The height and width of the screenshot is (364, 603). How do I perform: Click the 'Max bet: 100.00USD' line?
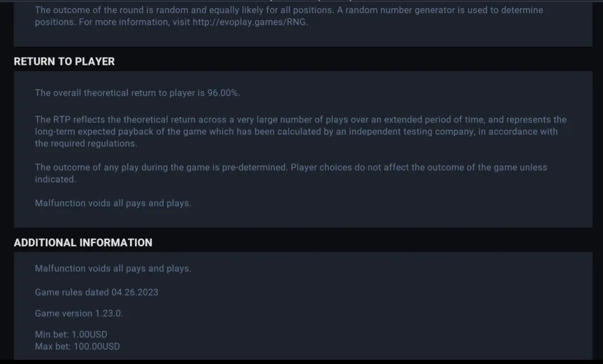tap(77, 346)
